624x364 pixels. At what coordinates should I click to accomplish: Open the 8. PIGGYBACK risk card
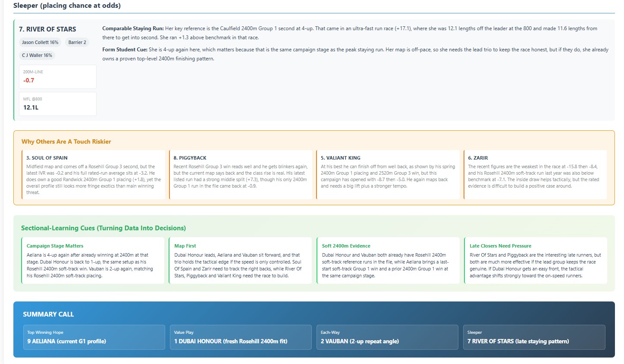click(x=241, y=175)
